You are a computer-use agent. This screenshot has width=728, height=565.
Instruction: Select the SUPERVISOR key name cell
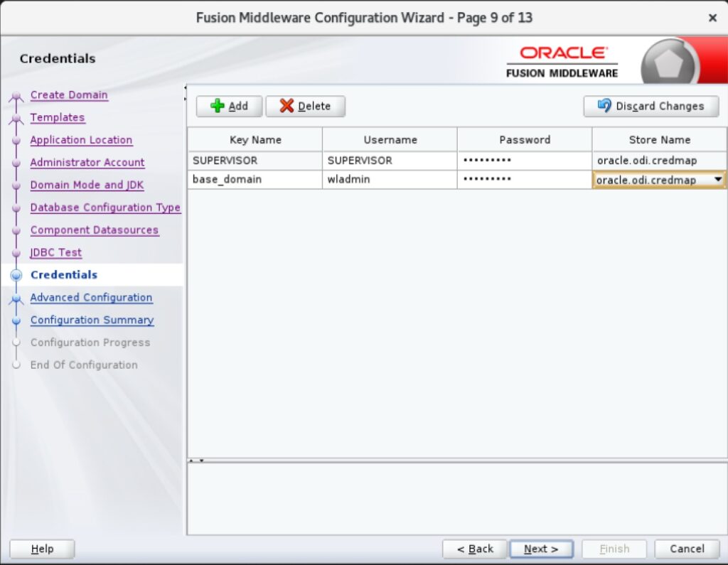click(x=255, y=161)
